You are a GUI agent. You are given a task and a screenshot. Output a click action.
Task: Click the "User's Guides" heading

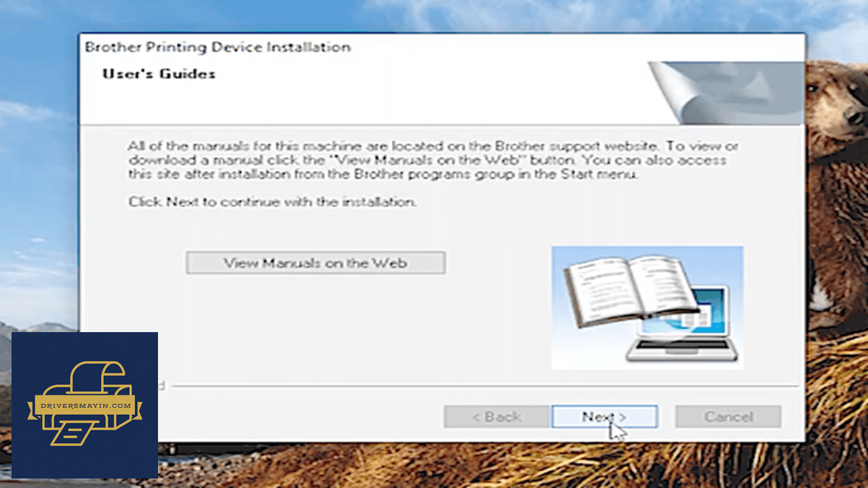click(x=159, y=74)
